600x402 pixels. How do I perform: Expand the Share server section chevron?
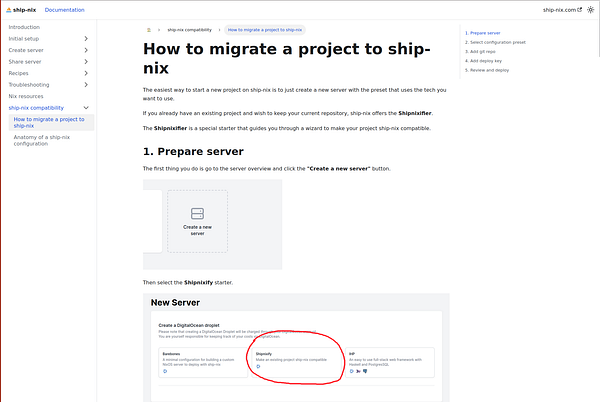pyautogui.click(x=86, y=62)
